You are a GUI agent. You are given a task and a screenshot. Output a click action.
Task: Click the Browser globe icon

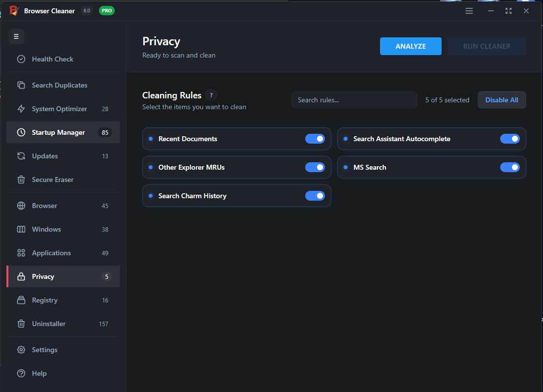tap(21, 206)
